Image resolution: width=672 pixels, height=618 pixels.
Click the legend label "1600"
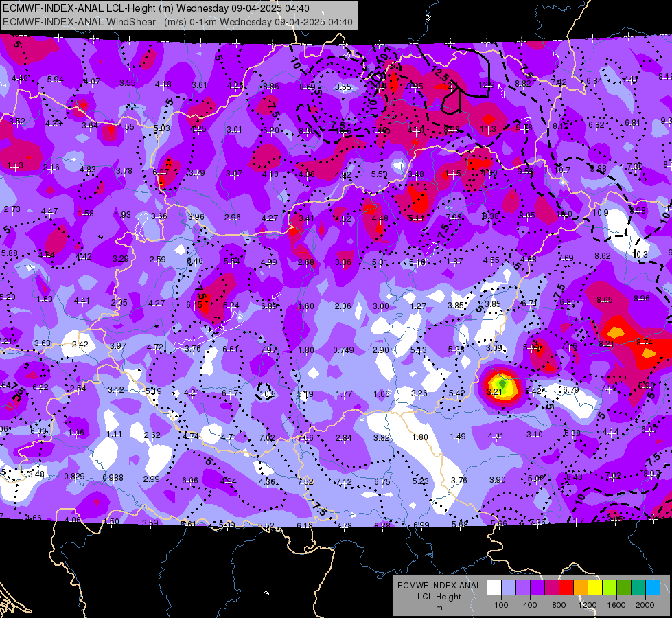616,605
